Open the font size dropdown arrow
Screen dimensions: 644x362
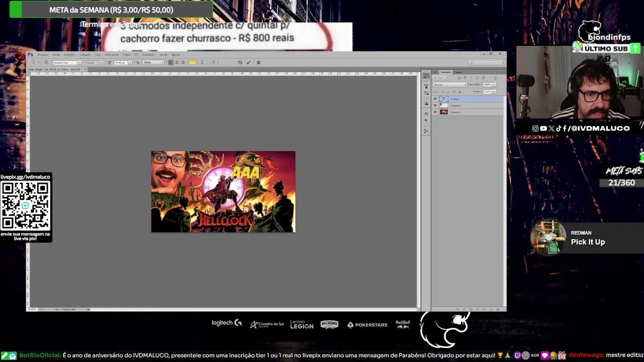[130, 62]
